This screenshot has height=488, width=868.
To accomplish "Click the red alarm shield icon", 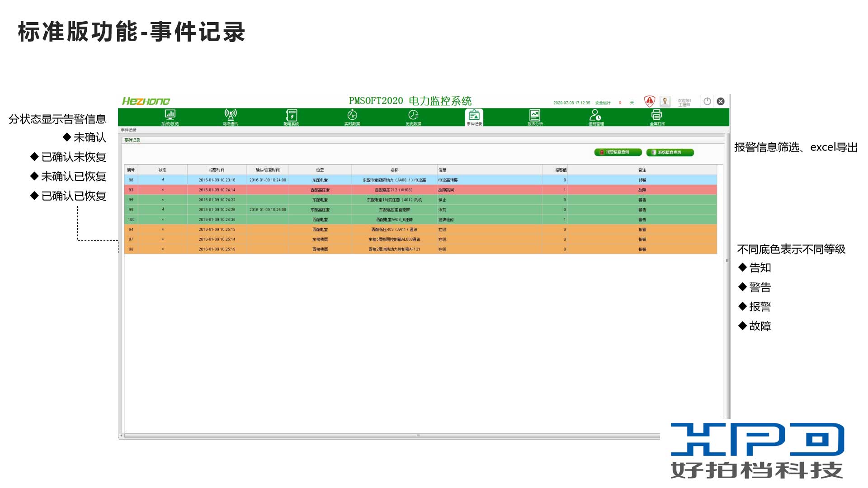I will pyautogui.click(x=649, y=101).
